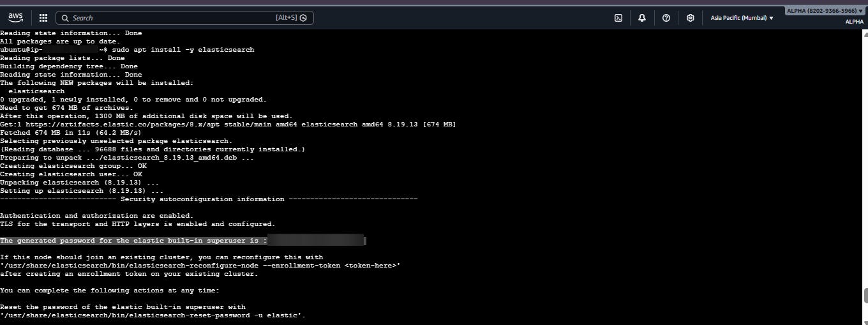Open the notifications bell
The width and height of the screenshot is (868, 325).
click(642, 18)
